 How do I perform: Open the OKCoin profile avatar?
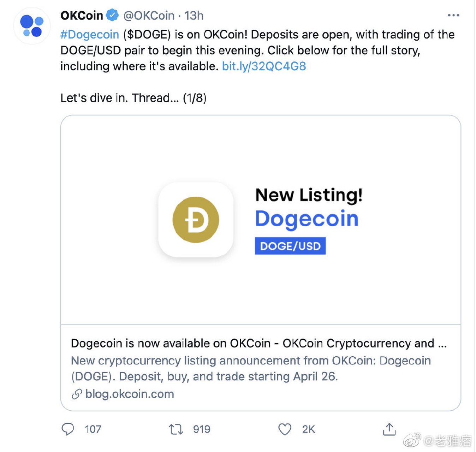[x=32, y=26]
